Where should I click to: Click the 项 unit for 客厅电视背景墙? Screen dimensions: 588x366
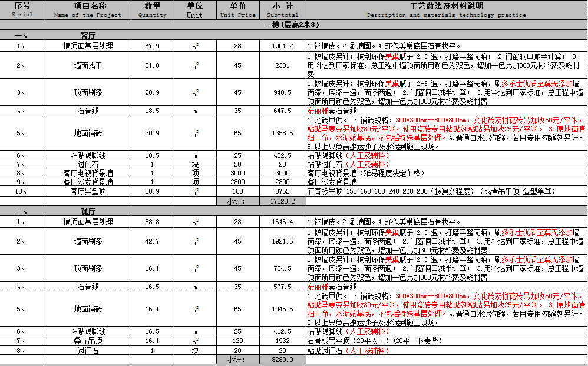pyautogui.click(x=195, y=173)
